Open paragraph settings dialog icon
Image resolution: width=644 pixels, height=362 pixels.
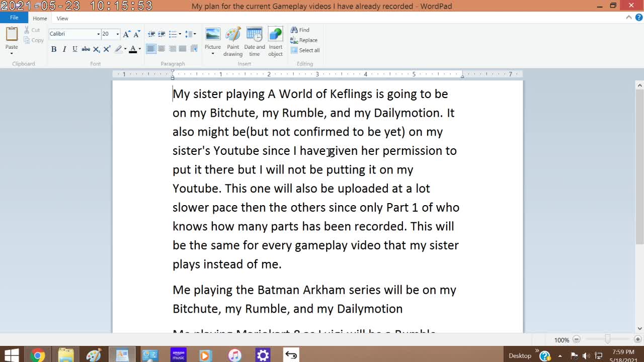194,49
